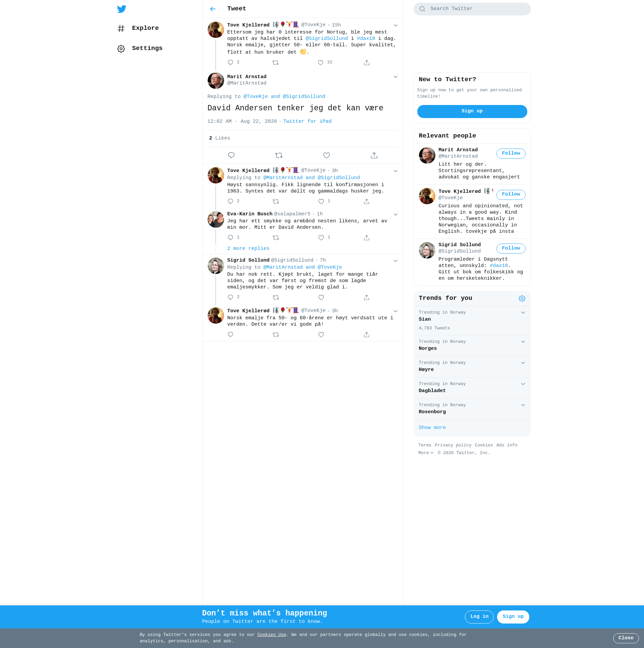Like Tove Kjellerød's top tweet with 32 likes
Image resolution: width=644 pixels, height=648 pixels.
(321, 63)
